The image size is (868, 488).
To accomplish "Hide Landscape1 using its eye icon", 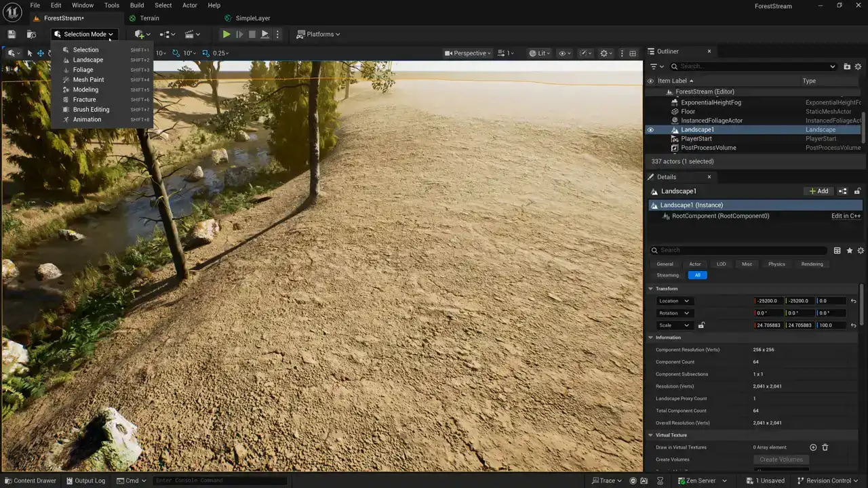I will [650, 130].
